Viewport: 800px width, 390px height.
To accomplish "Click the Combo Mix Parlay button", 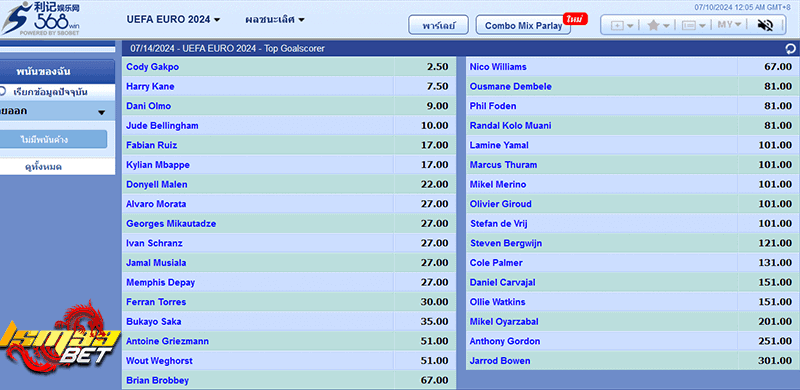I will click(523, 25).
